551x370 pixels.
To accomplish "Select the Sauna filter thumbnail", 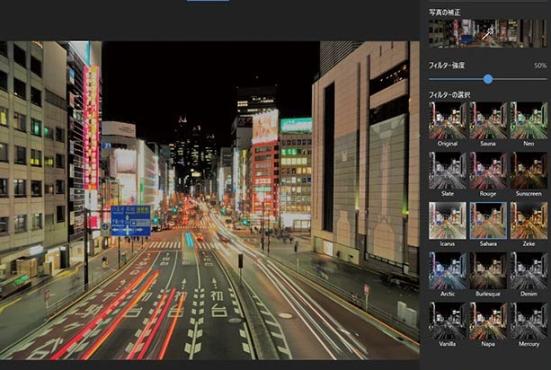I will pos(488,121).
